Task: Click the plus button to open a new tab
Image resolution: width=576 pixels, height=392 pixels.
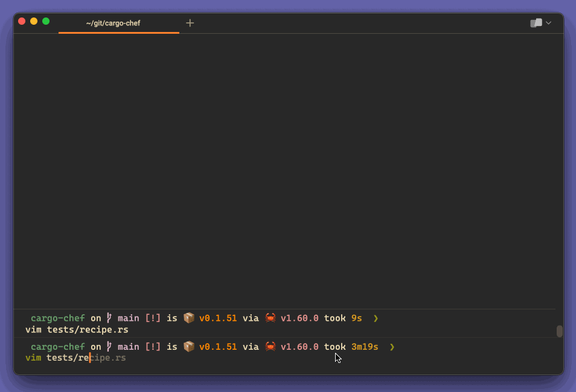Action: 190,22
